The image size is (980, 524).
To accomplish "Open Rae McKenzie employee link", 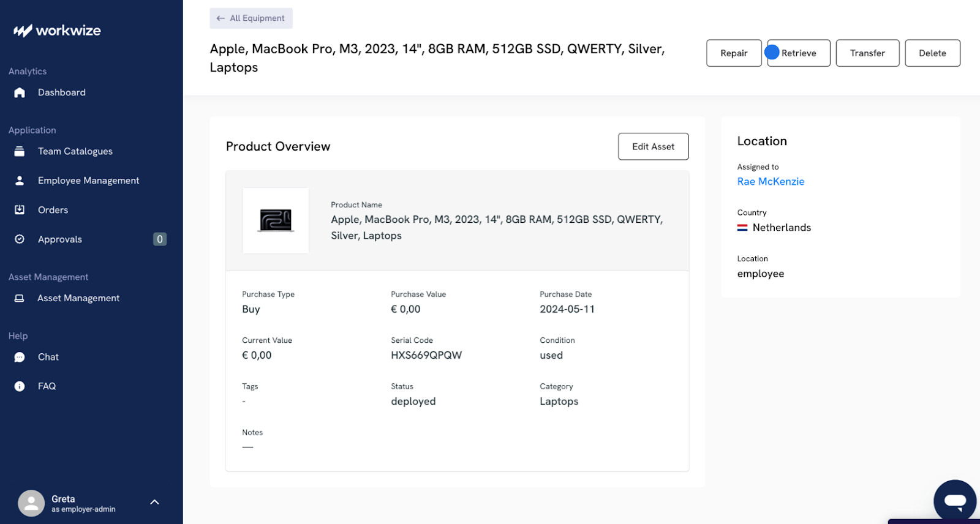I will [x=771, y=181].
